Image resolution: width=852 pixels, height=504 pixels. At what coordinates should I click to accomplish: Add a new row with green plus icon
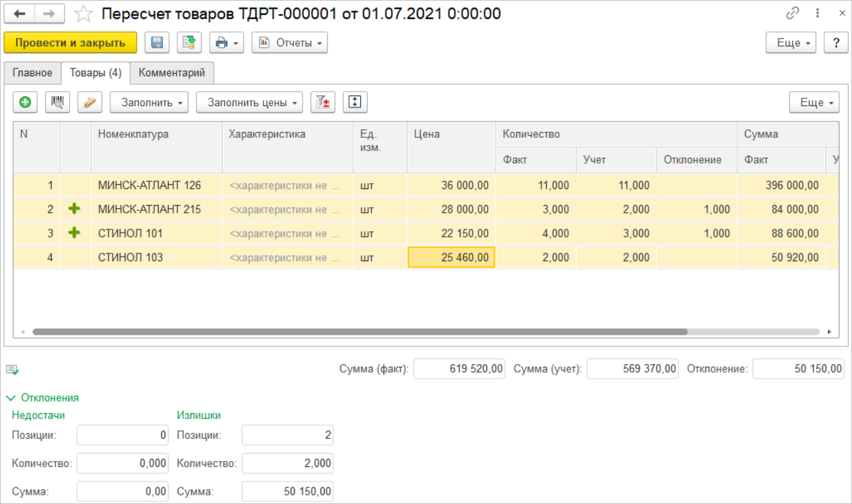coord(25,102)
